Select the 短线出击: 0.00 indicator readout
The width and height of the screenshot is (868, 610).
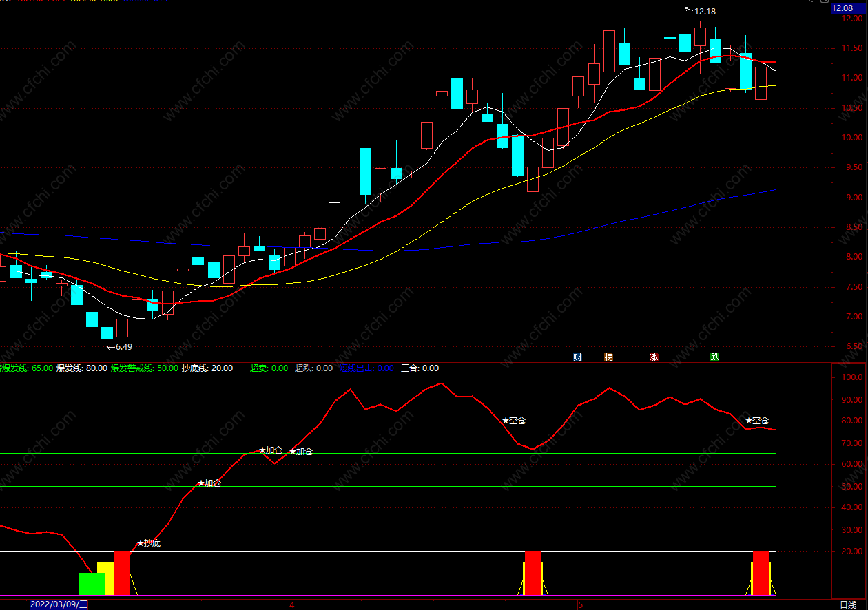[x=366, y=368]
